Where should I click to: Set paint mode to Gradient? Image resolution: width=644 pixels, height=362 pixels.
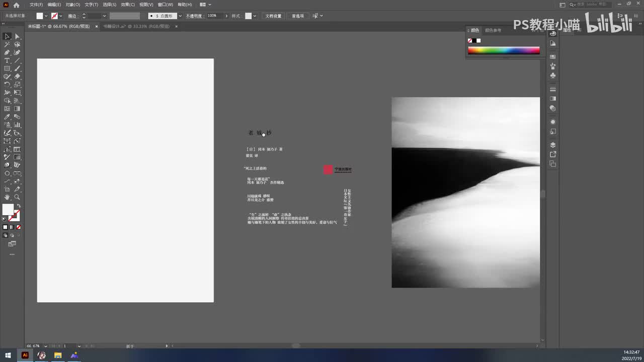[x=12, y=227]
